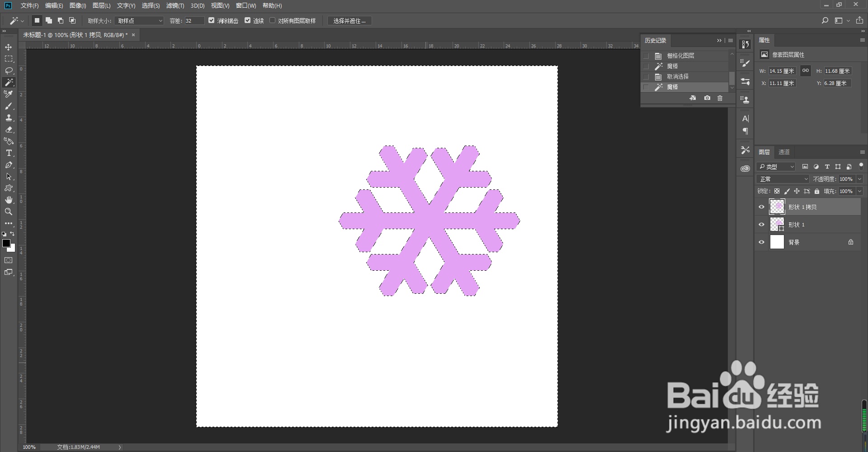Click the share icon at top right
This screenshot has height=452, width=868.
tap(859, 20)
